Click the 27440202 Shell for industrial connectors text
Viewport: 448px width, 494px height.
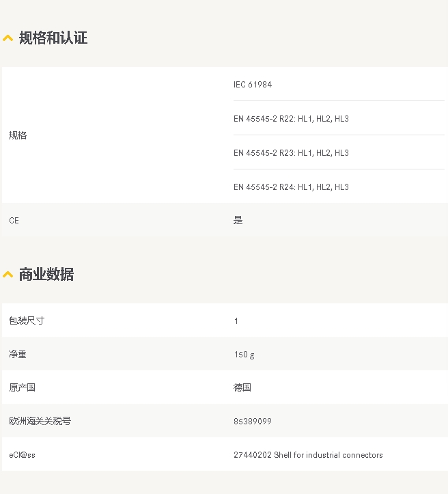tap(308, 455)
